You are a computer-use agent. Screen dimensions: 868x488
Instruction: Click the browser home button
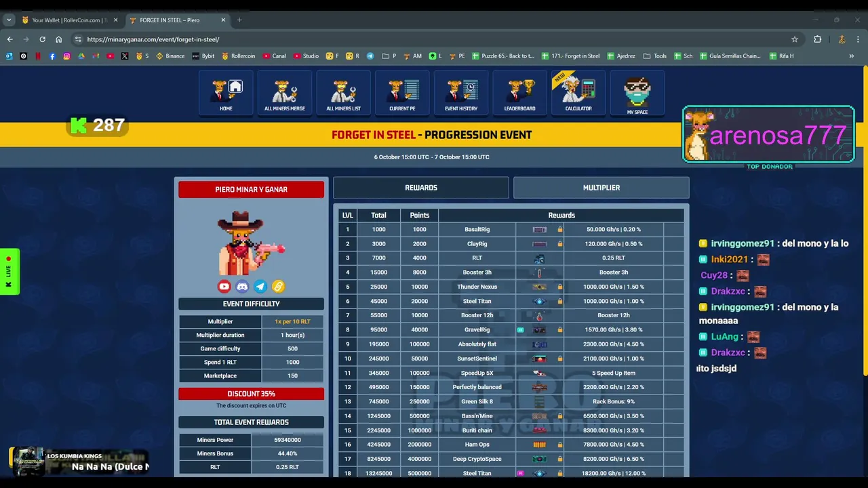click(59, 39)
